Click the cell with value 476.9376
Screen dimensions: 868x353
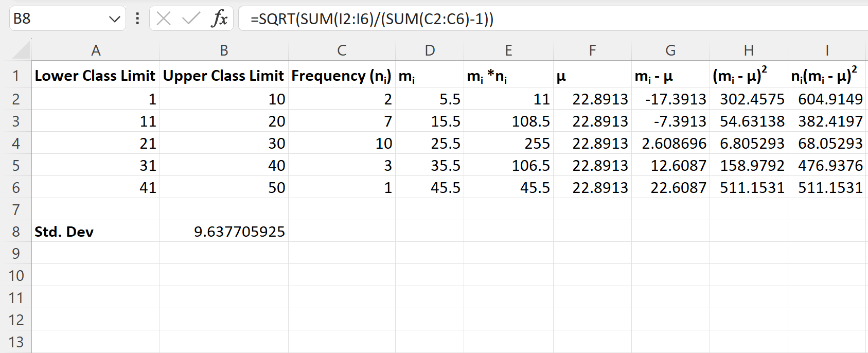[827, 165]
